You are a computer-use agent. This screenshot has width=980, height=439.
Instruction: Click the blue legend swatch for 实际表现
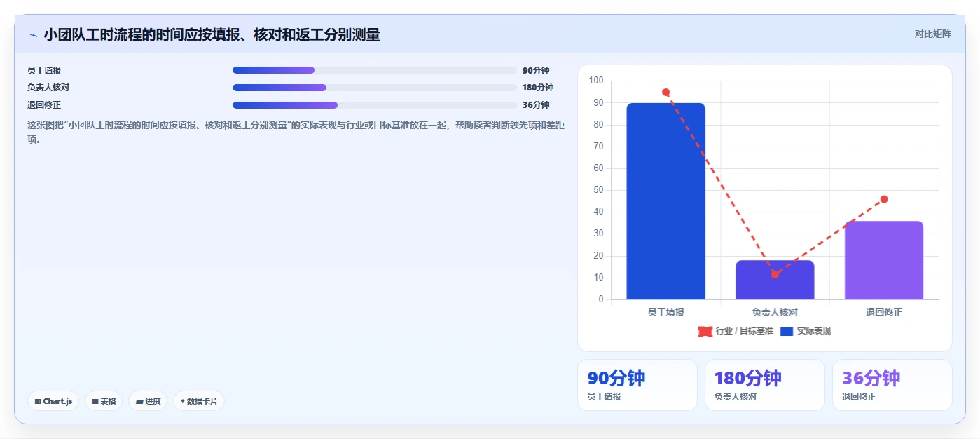(787, 331)
